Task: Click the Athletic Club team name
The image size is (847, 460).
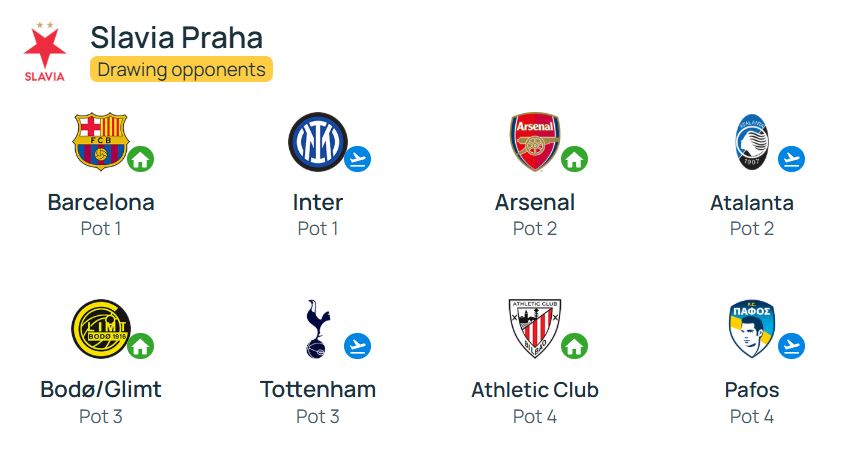Action: [x=535, y=390]
